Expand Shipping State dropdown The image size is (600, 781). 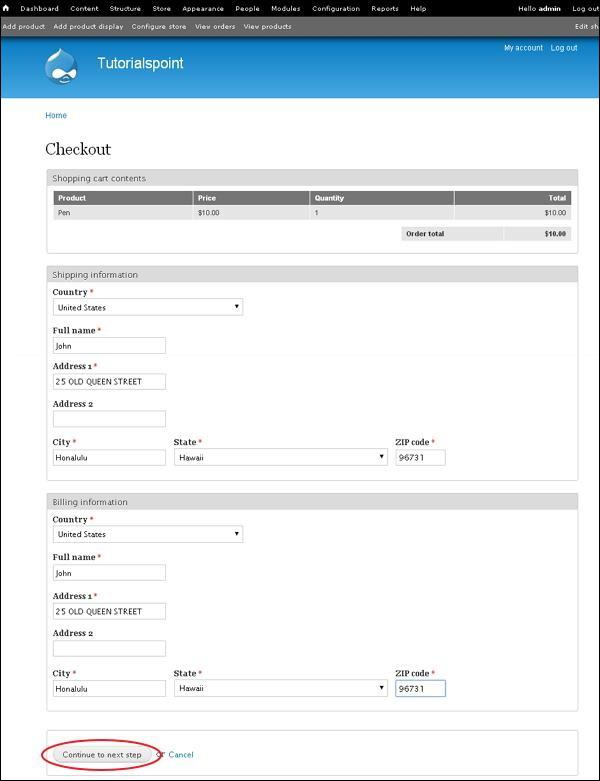(x=281, y=457)
